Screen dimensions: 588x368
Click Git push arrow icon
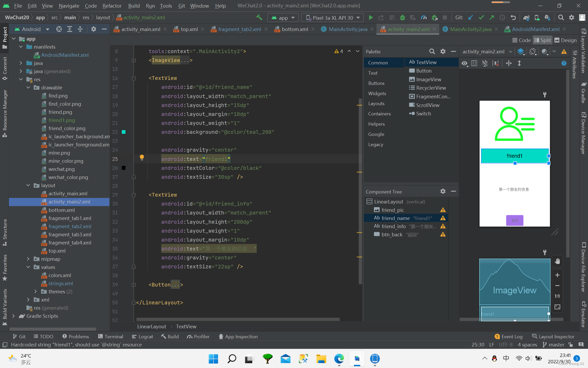[492, 18]
